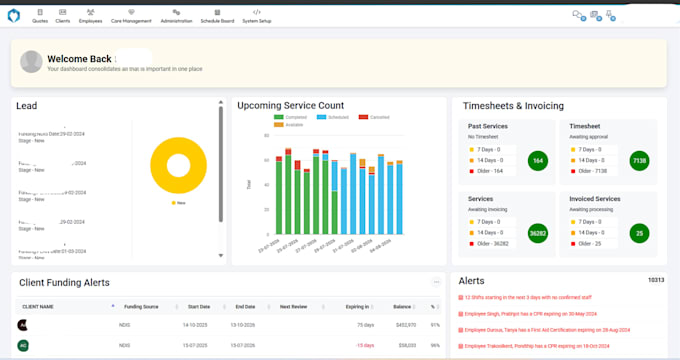Click the home logo icon
680x360 pixels.
click(x=14, y=16)
